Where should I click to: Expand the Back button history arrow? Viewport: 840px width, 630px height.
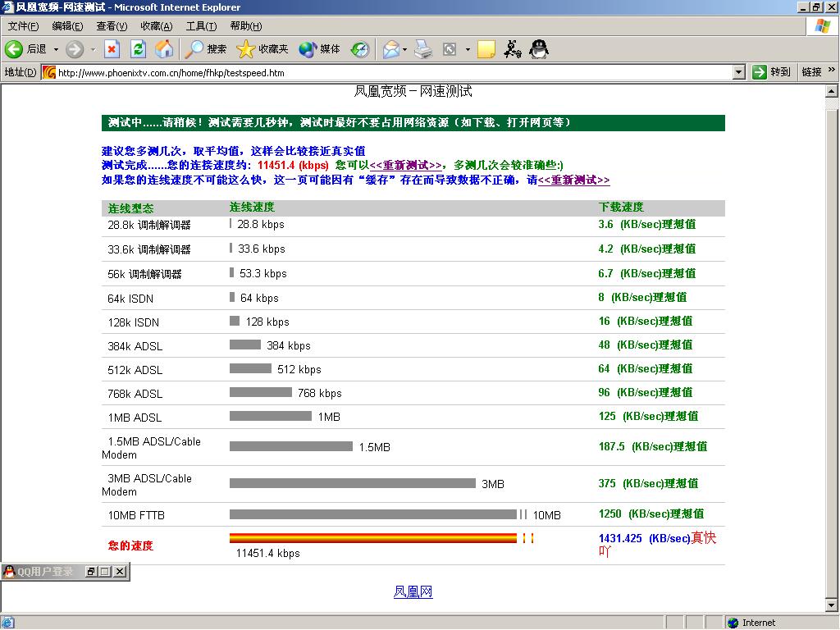(x=56, y=49)
